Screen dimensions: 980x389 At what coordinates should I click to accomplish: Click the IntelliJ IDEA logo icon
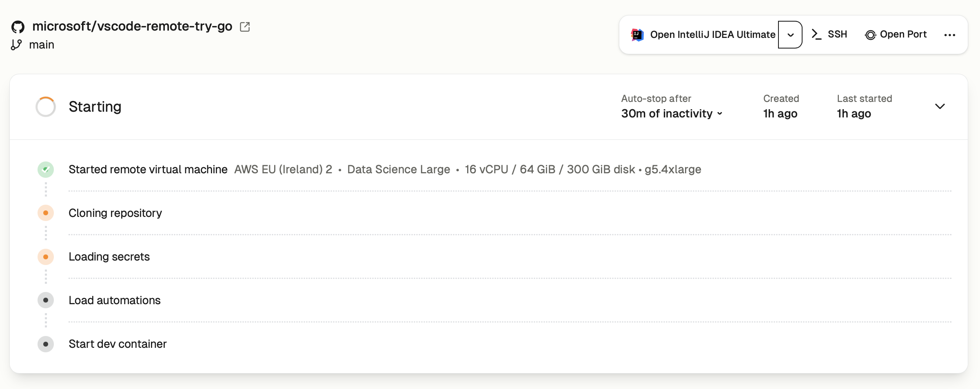click(637, 35)
